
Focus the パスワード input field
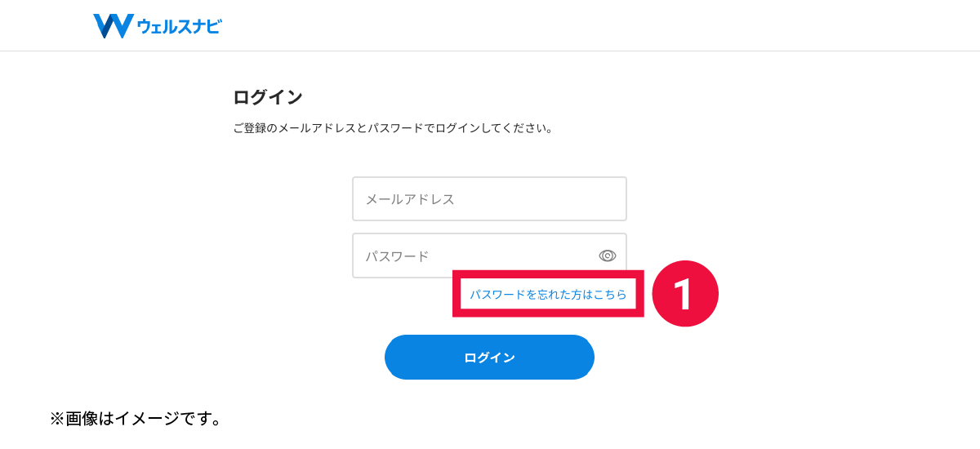(474, 256)
